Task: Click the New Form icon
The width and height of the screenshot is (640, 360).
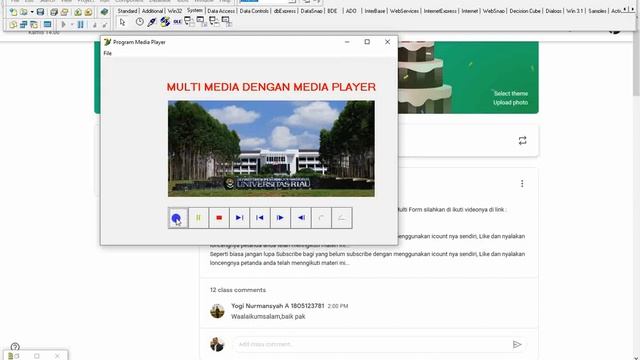Action: pos(47,24)
